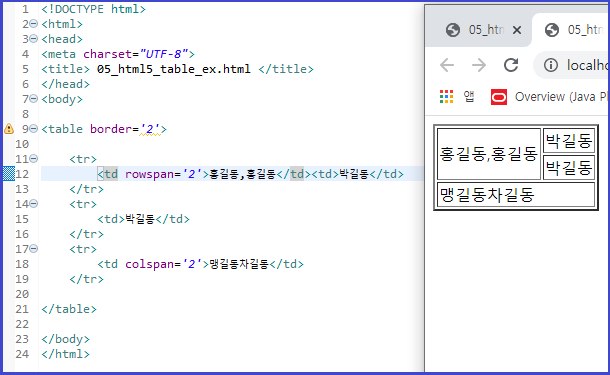The image size is (610, 375).
Task: Reload the page in the browser
Action: click(x=511, y=65)
